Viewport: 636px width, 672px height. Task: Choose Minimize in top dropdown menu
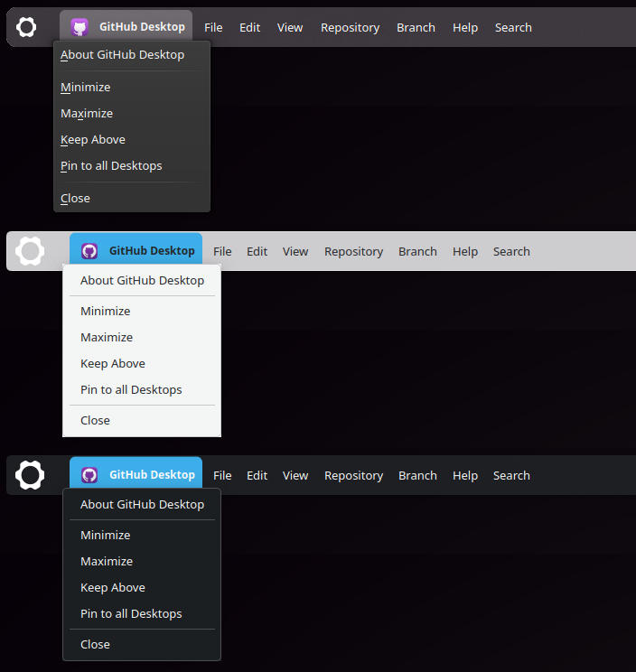[x=132, y=88]
